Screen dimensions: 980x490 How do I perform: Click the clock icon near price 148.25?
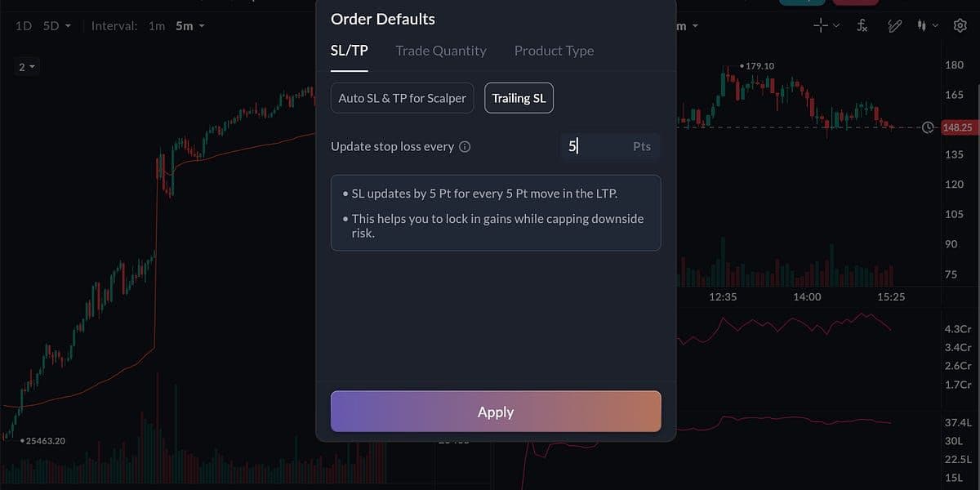[x=928, y=127]
